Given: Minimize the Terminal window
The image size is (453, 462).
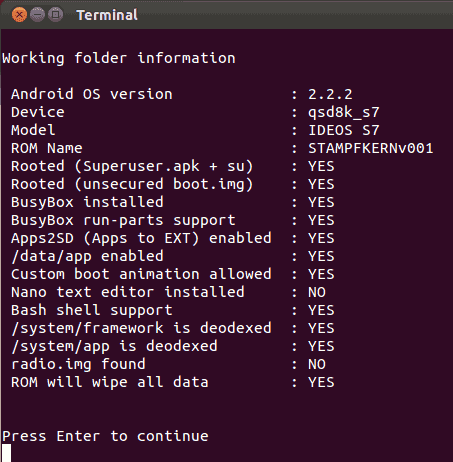Looking at the screenshot, I should pos(37,15).
